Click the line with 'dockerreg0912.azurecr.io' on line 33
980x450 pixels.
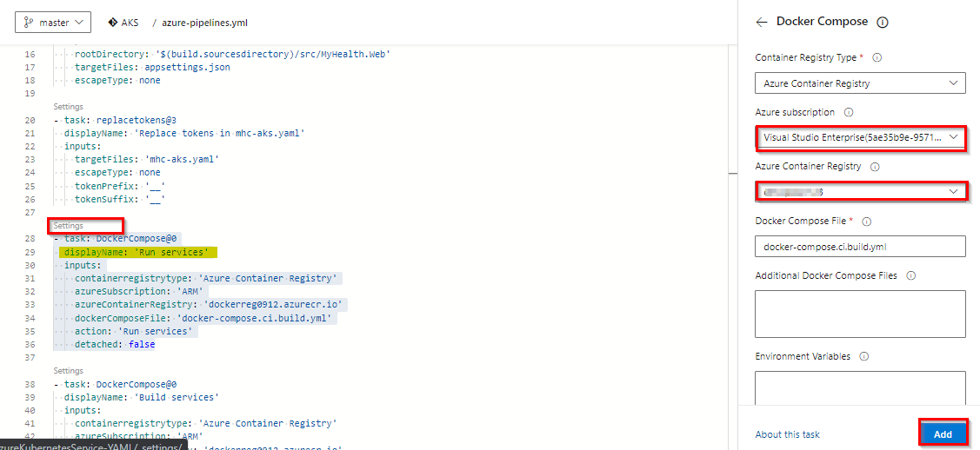tap(210, 305)
